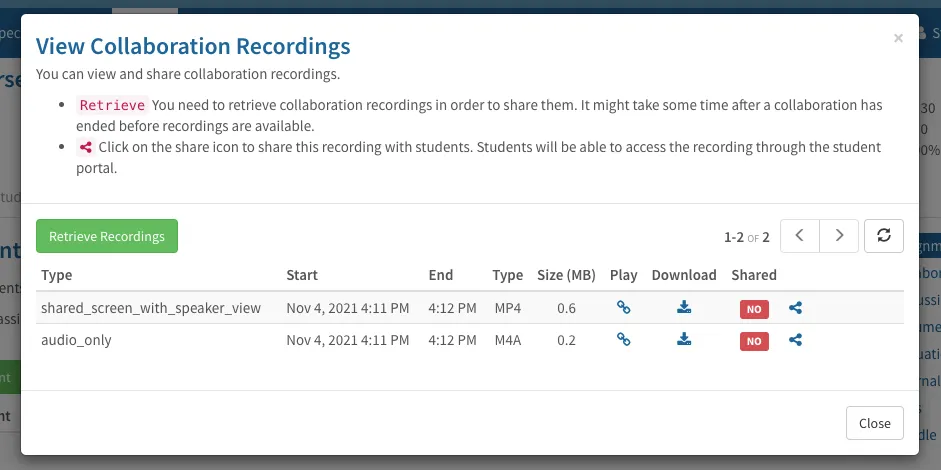Image resolution: width=941 pixels, height=470 pixels.
Task: Download the audio_only M4A recording
Action: (x=684, y=339)
